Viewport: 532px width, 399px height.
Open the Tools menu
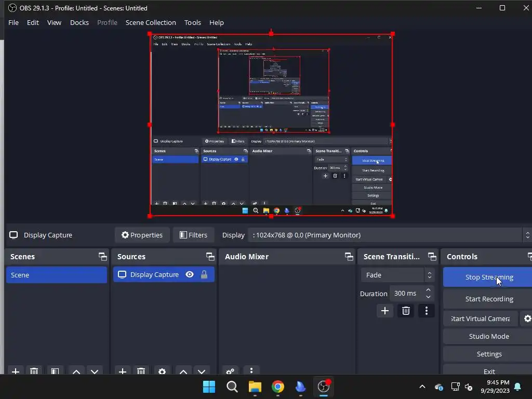click(x=192, y=22)
